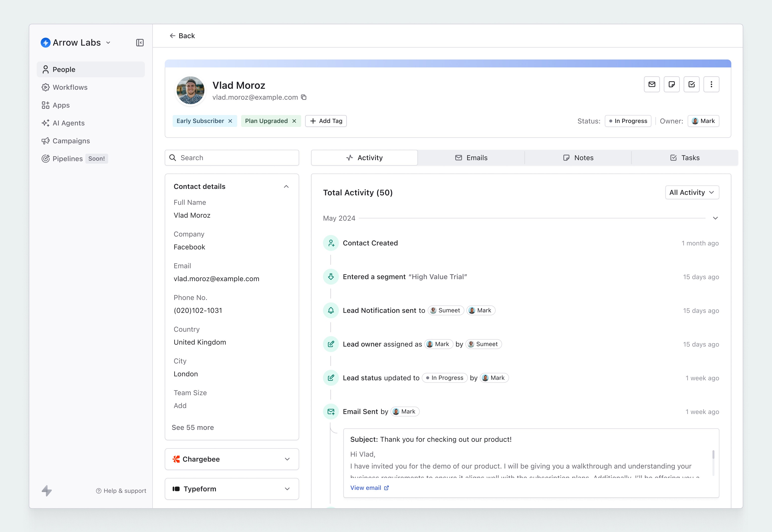772x532 pixels.
Task: Click Mark chip in Lead Notification row
Action: [481, 310]
